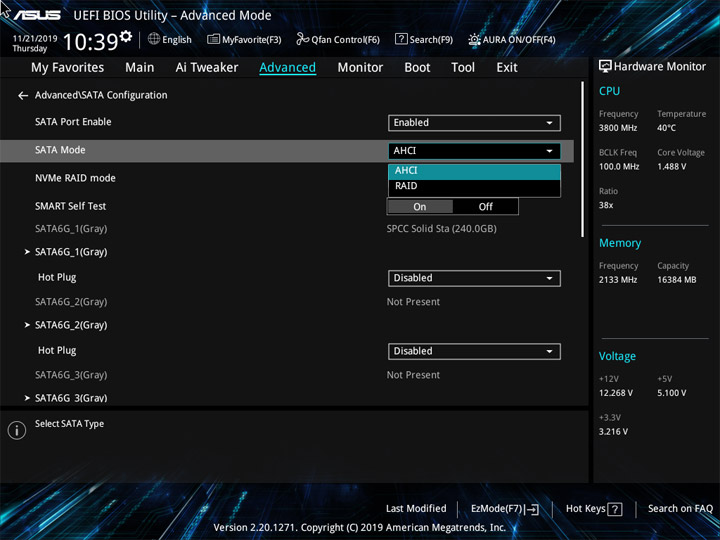This screenshot has width=720, height=540.
Task: Choose AHCI from the SATA Mode list
Action: pos(474,171)
